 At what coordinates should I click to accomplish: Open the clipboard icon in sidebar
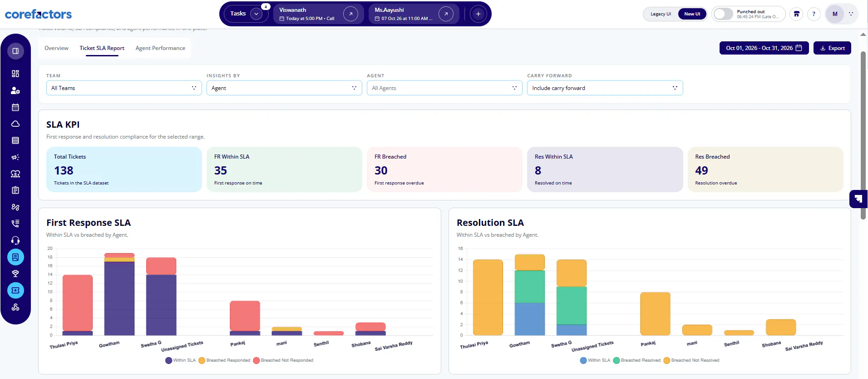pyautogui.click(x=15, y=190)
